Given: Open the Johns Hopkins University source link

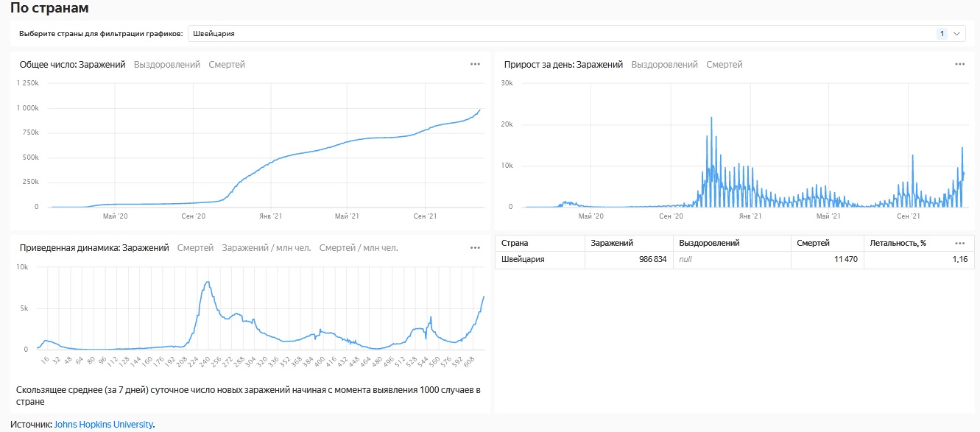Looking at the screenshot, I should 103,424.
